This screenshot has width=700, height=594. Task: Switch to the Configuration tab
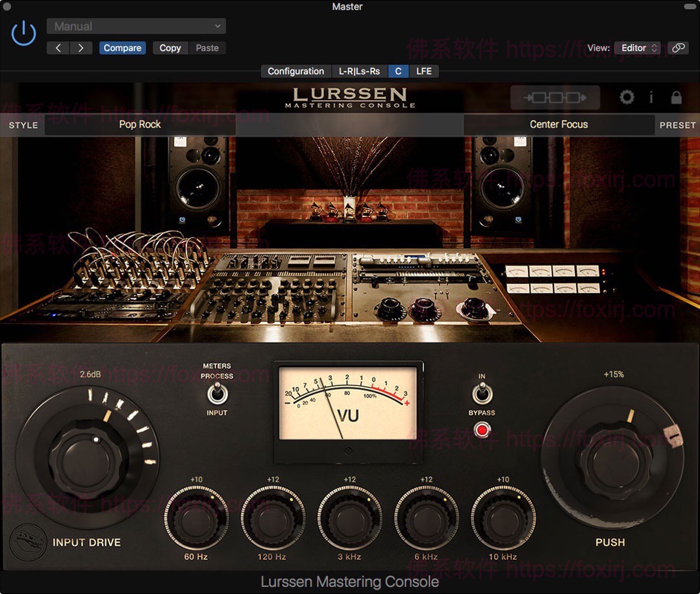pos(295,71)
